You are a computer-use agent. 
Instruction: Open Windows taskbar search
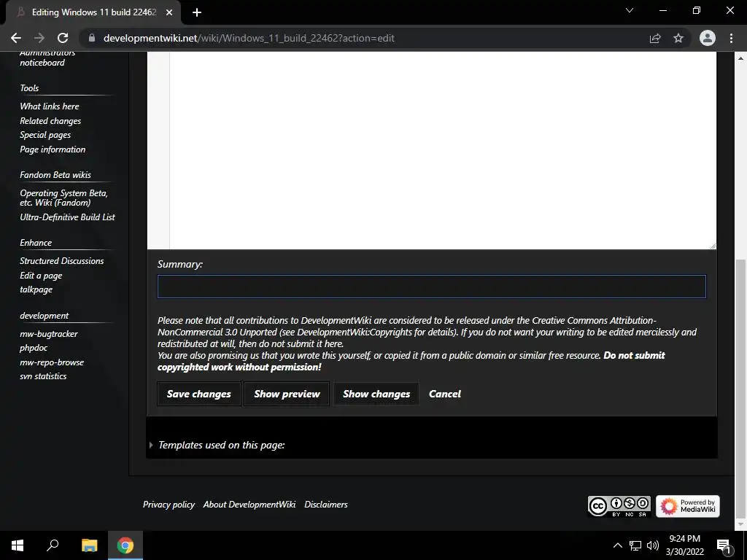click(x=53, y=545)
